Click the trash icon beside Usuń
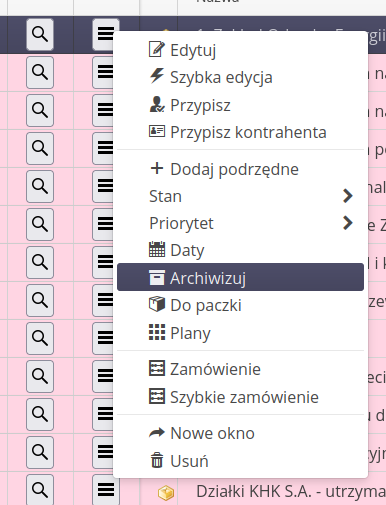Image resolution: width=386 pixels, height=505 pixels. (x=157, y=460)
